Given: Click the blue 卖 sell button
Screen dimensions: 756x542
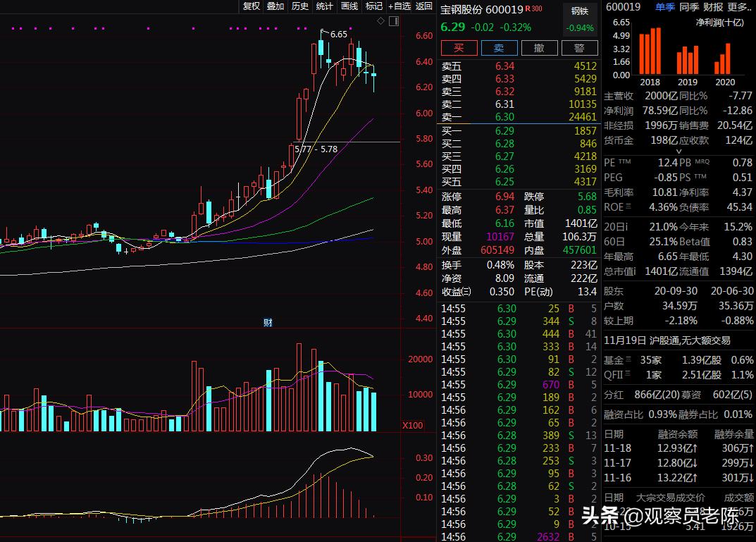Looking at the screenshot, I should 499,48.
